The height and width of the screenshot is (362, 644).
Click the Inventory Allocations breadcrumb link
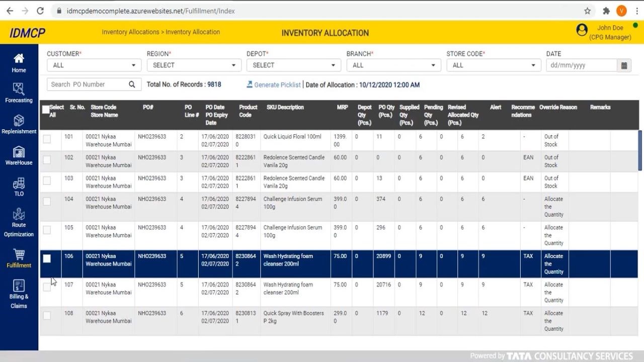coord(130,32)
